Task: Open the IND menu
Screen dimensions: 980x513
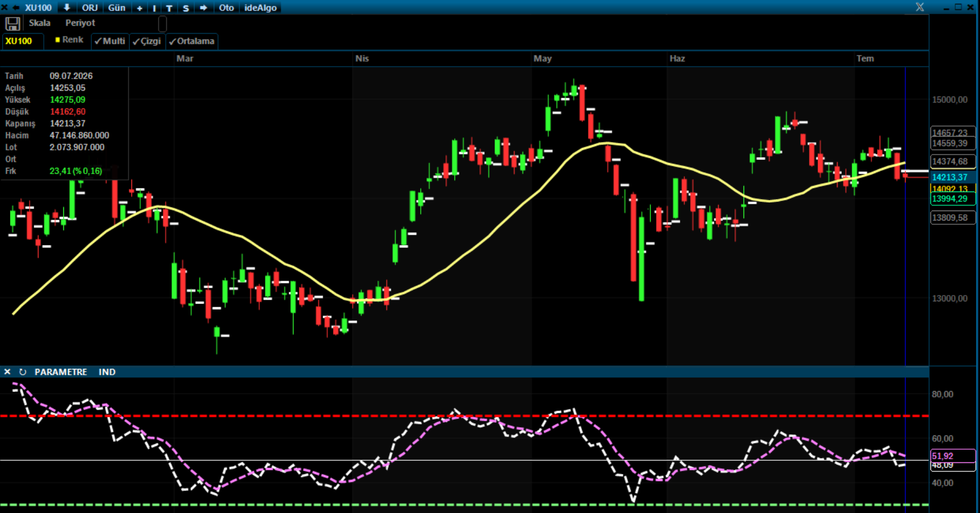Action: [107, 372]
